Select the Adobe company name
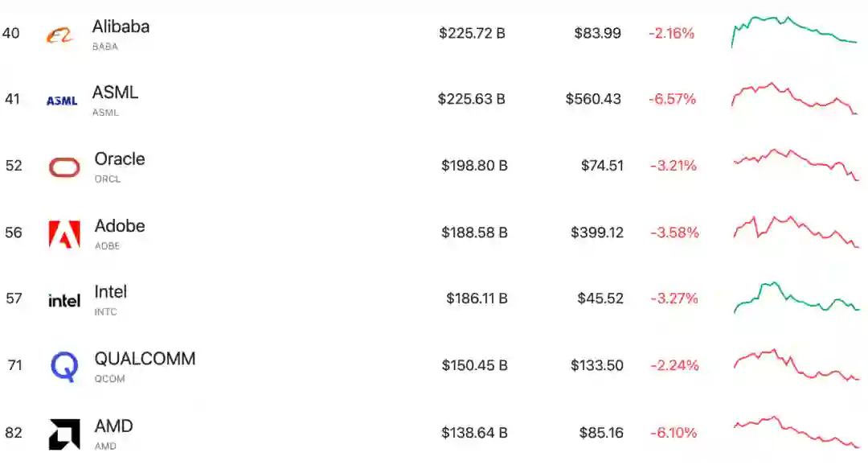Viewport: 868px width, 465px height. (120, 226)
